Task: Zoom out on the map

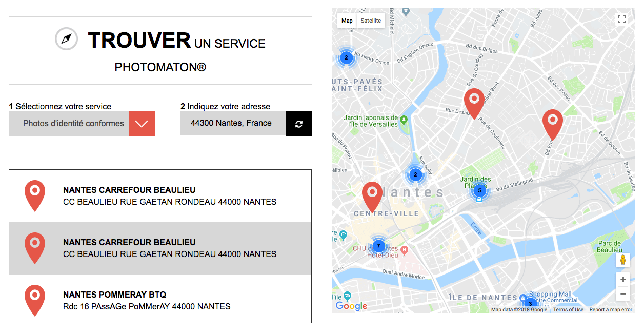Action: 623,294
